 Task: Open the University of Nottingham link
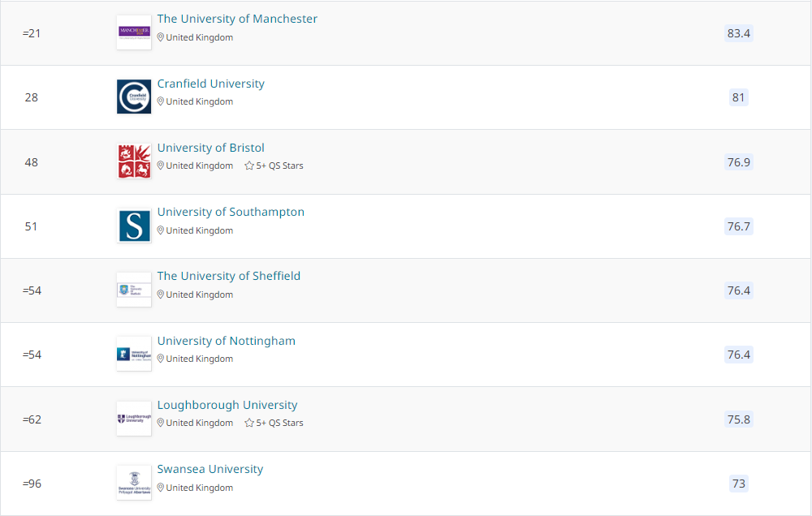227,341
